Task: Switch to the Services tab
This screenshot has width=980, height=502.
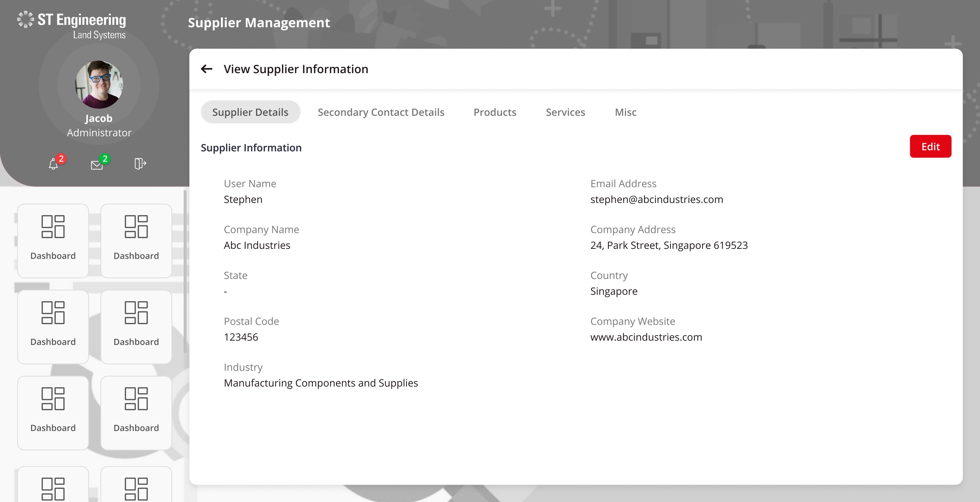Action: [565, 112]
